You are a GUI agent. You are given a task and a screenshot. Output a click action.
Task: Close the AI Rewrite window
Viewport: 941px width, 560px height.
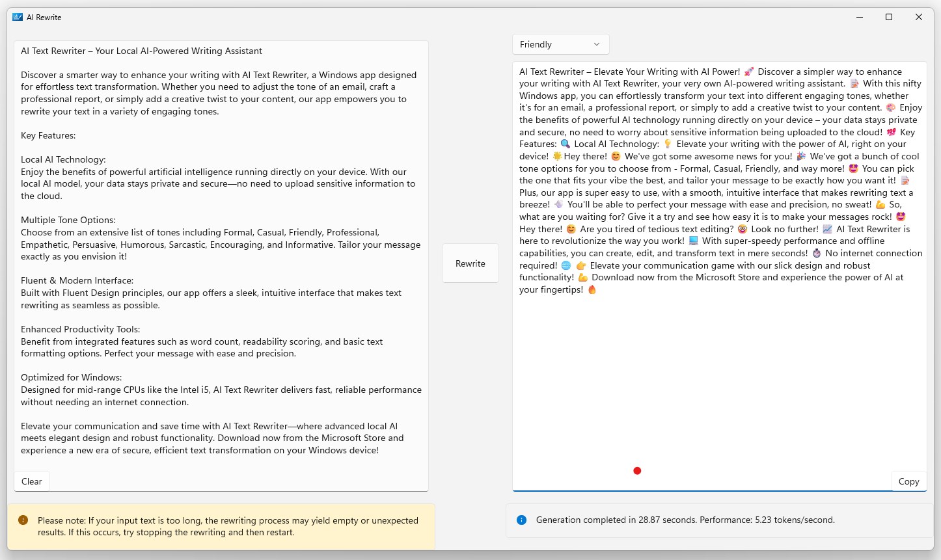919,18
